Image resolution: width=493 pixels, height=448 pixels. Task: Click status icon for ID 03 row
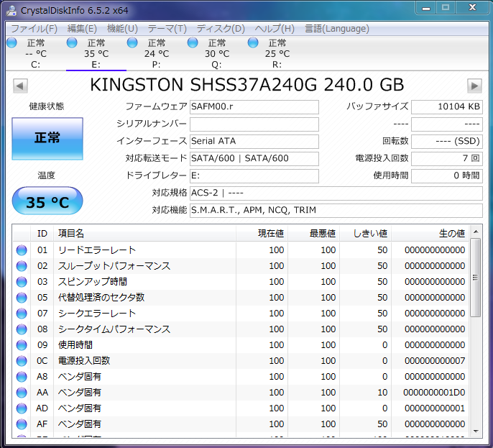[22, 282]
